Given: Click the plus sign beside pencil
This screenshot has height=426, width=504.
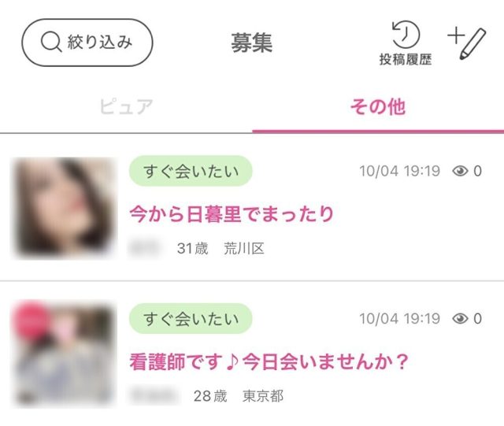Looking at the screenshot, I should pyautogui.click(x=456, y=35).
